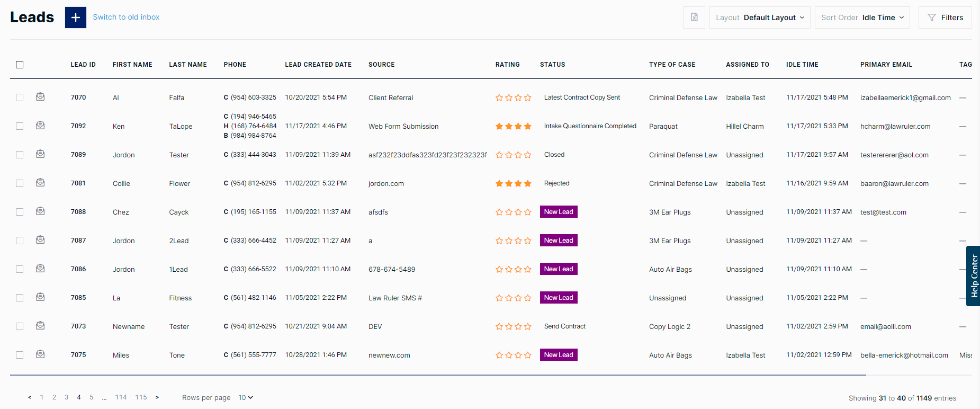Click Switch to old inbox link
This screenshot has width=980, height=409.
coord(126,17)
